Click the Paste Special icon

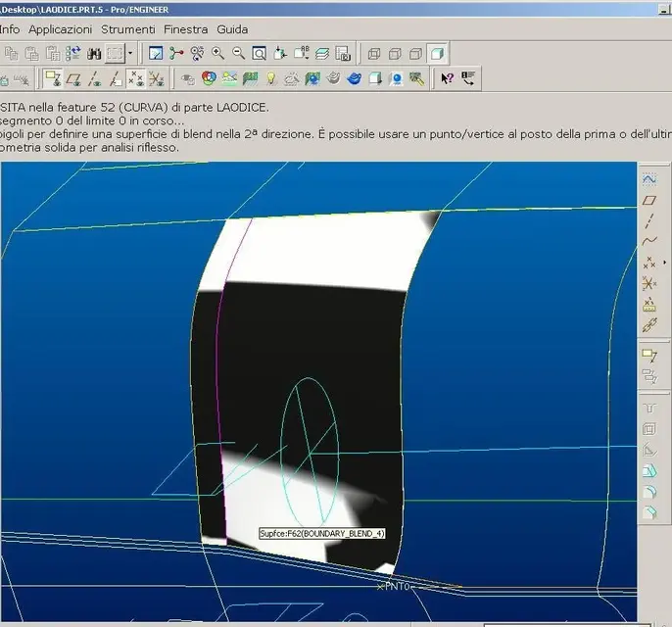[x=53, y=54]
